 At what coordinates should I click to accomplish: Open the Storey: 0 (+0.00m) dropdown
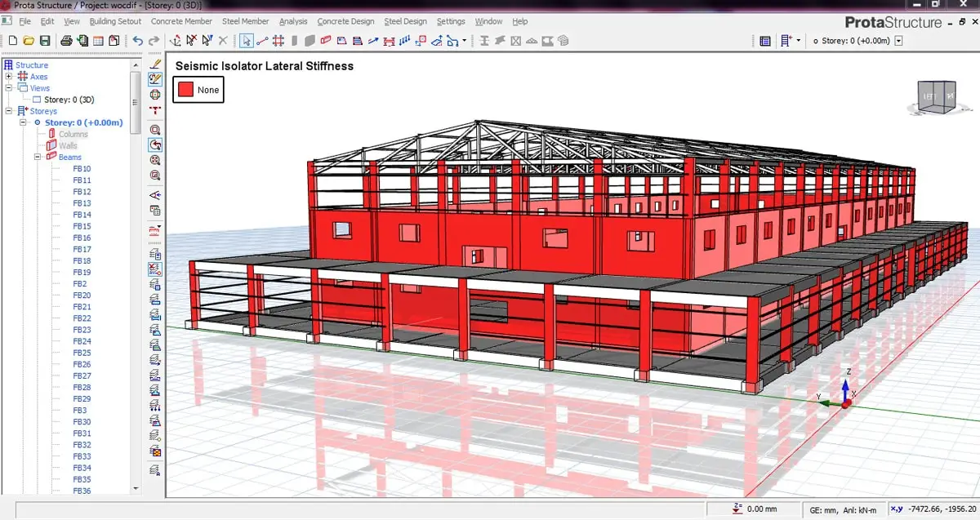click(x=899, y=40)
